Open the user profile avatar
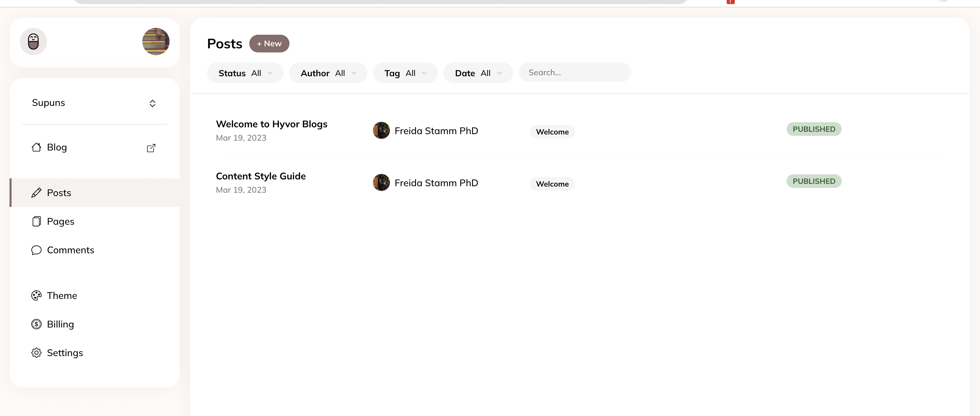Screen dimensions: 980x416 [156, 42]
